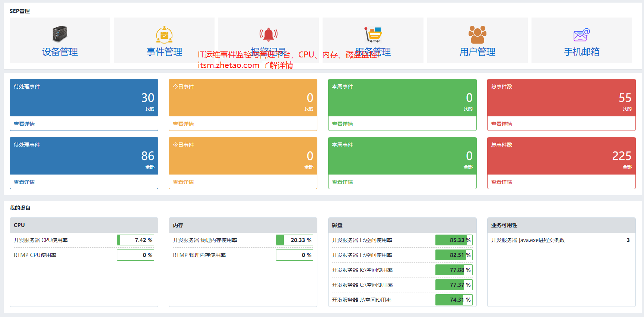
Task: Open the 事件管理 calendar icon
Action: pos(164,35)
